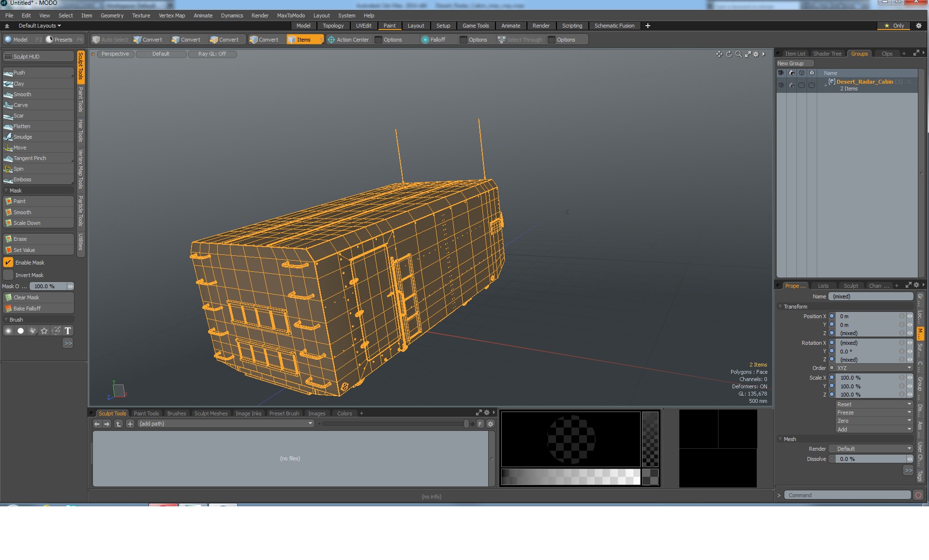This screenshot has height=560, width=929.
Task: Select the Clay sculpt tool
Action: click(x=38, y=84)
